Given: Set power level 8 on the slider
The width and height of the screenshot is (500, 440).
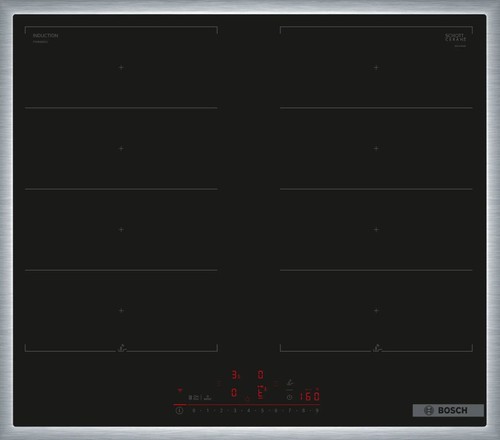Looking at the screenshot, I should click(x=303, y=410).
